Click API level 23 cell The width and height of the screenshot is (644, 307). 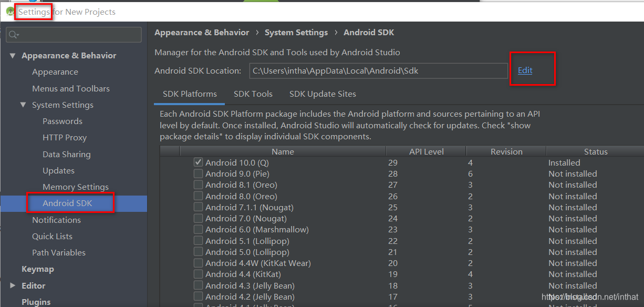click(x=392, y=230)
